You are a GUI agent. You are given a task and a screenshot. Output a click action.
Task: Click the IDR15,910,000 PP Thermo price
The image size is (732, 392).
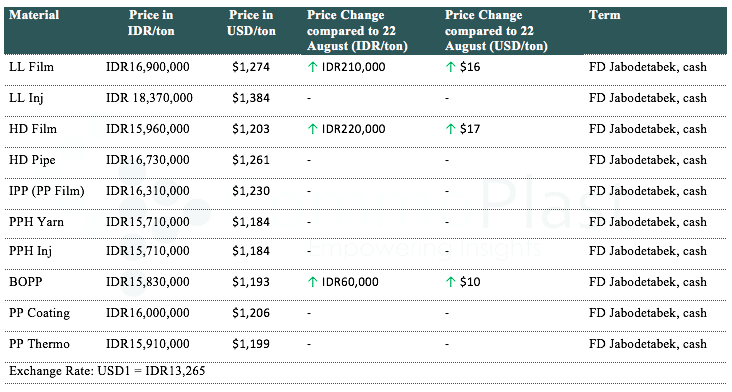coord(148,344)
